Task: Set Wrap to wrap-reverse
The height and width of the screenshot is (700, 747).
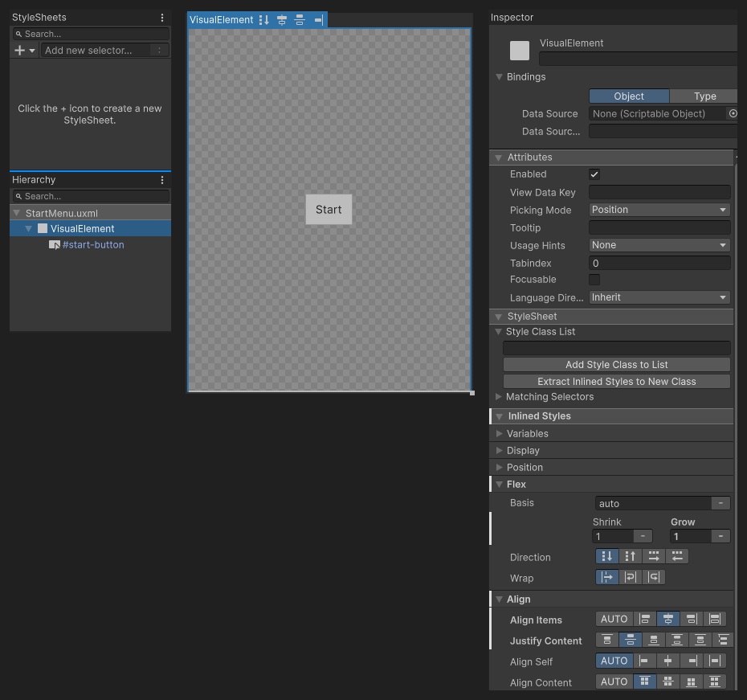Action: (654, 577)
